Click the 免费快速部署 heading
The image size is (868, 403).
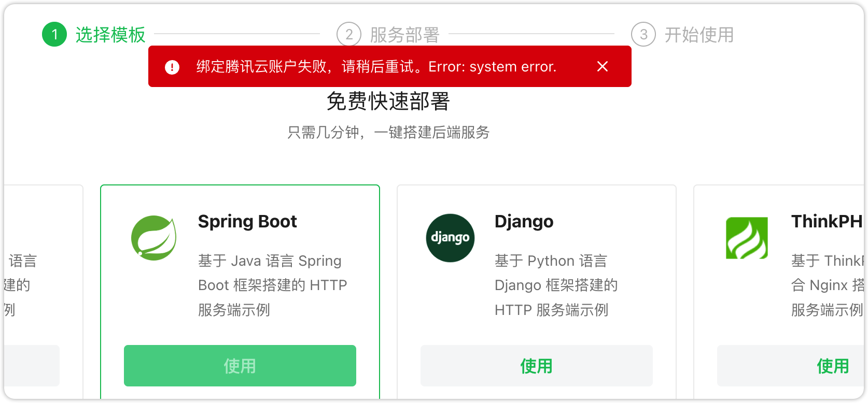[x=388, y=101]
